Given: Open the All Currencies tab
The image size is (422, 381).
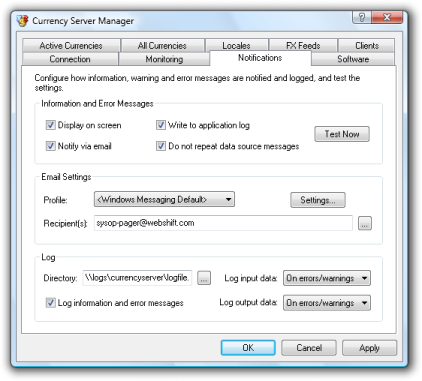Looking at the screenshot, I should pyautogui.click(x=162, y=46).
